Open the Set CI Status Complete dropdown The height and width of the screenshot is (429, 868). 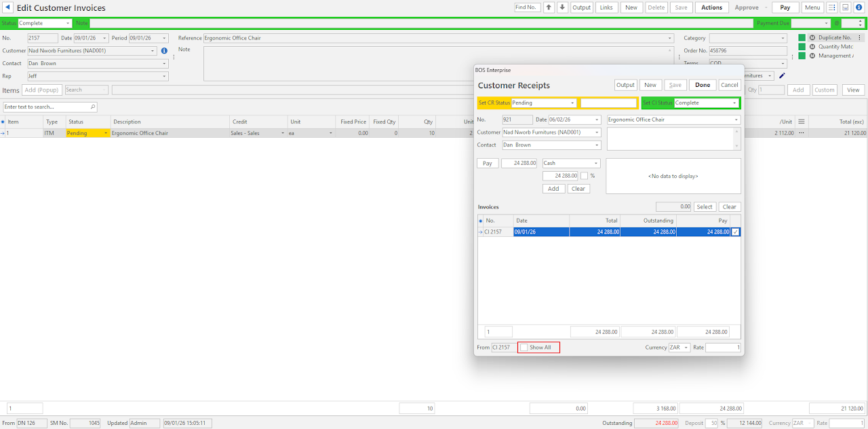click(x=735, y=103)
